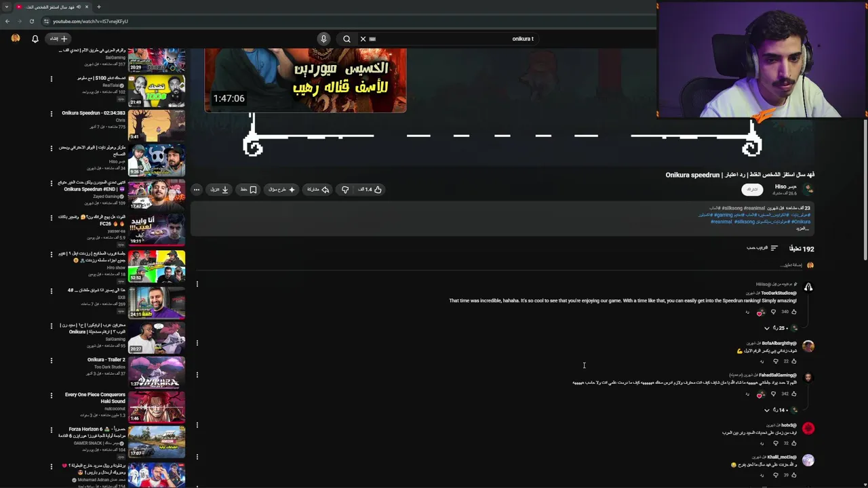Reply to the hotv3 comment
This screenshot has width=868, height=488.
(762, 443)
